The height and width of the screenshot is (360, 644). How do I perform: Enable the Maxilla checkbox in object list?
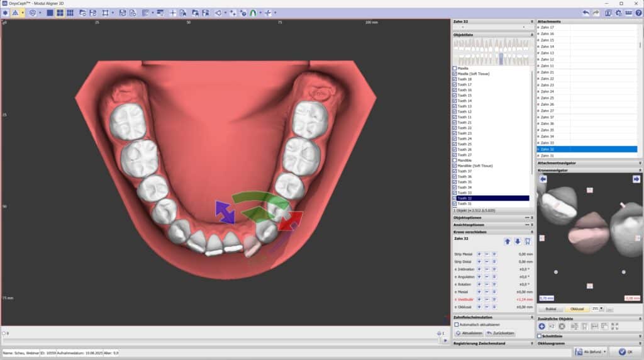coord(455,68)
